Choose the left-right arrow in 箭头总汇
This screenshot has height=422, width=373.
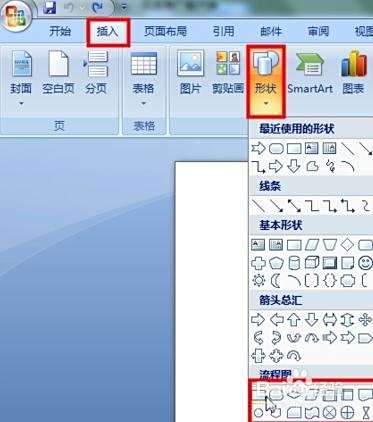coord(330,320)
